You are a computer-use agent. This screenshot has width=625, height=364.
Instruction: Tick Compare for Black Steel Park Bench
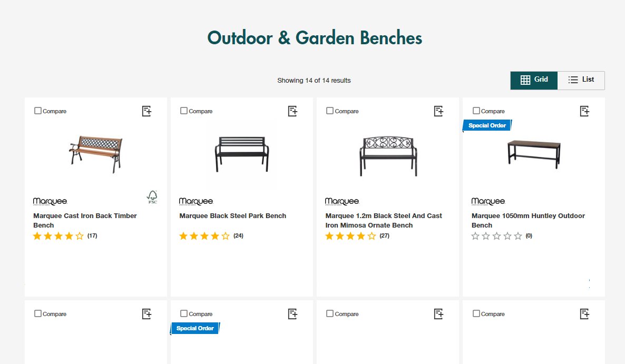click(184, 111)
